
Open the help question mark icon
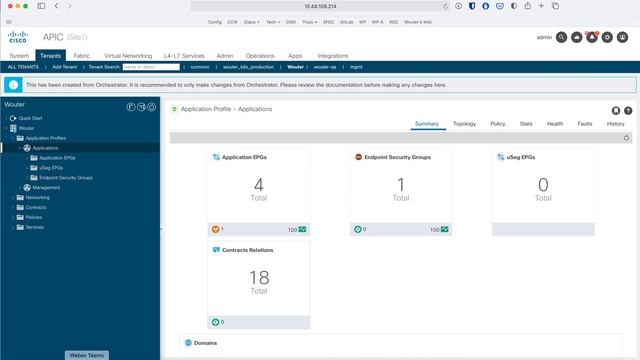tap(628, 110)
